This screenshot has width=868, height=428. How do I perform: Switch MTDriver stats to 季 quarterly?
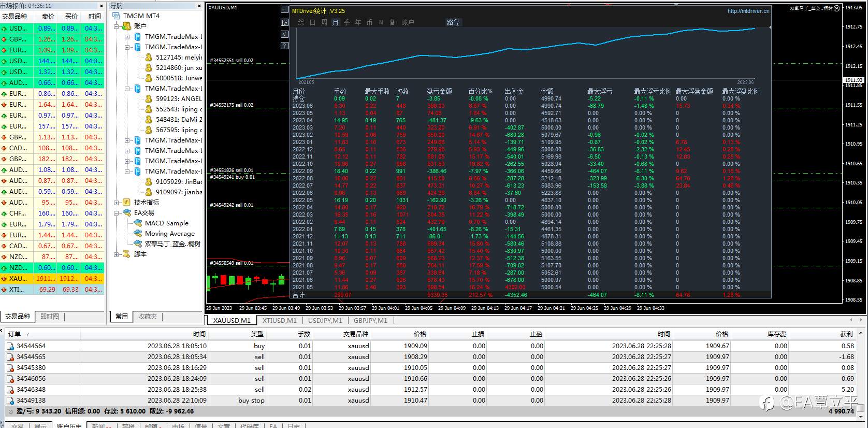(x=347, y=22)
